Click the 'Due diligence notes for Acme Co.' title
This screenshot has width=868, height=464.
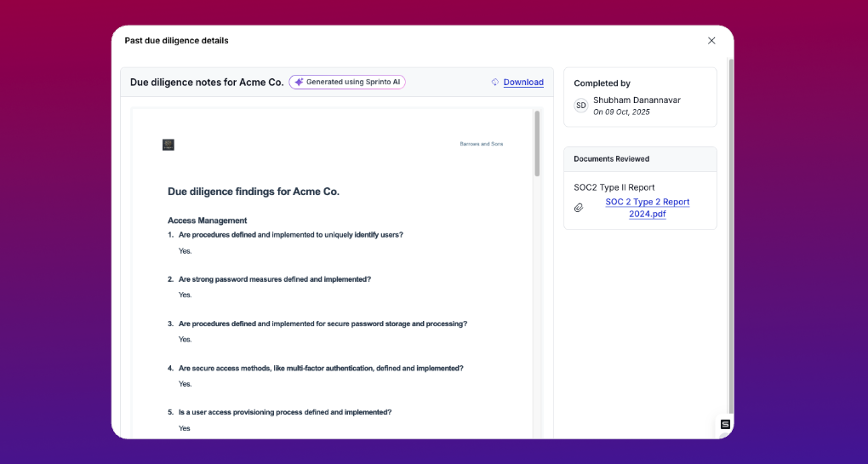[x=207, y=83]
